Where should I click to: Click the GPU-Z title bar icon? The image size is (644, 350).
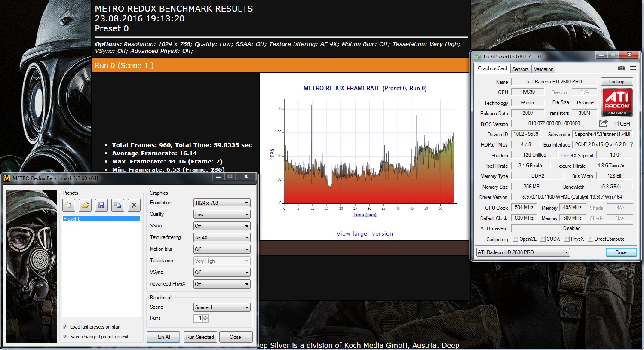tap(477, 57)
